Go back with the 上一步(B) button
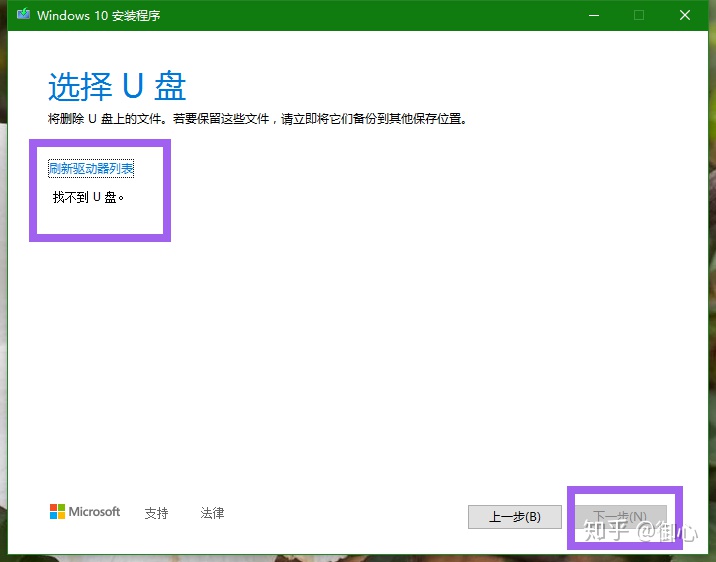 click(x=515, y=517)
